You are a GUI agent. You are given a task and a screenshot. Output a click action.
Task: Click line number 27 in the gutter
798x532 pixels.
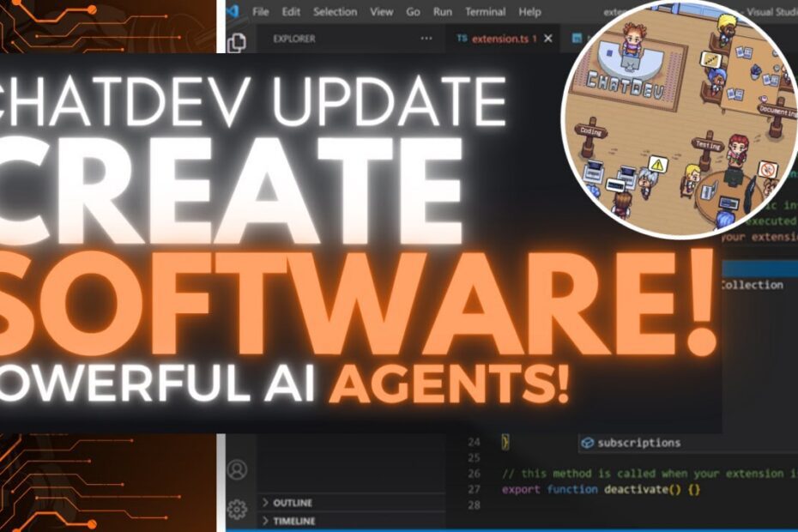[474, 489]
